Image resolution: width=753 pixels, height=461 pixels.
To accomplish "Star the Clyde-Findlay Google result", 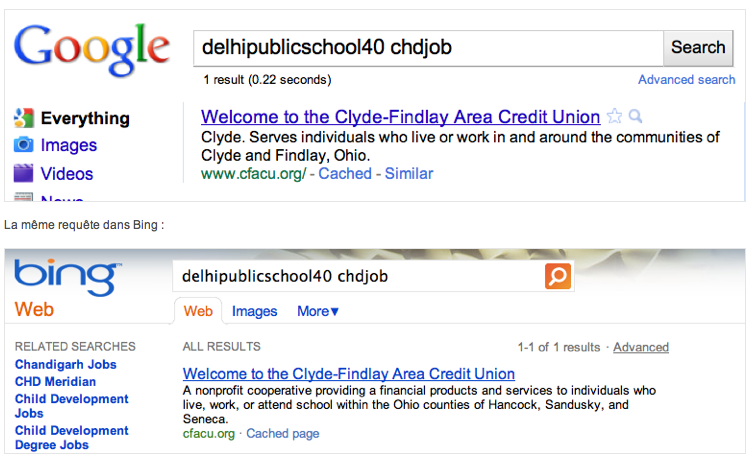I will pyautogui.click(x=614, y=116).
